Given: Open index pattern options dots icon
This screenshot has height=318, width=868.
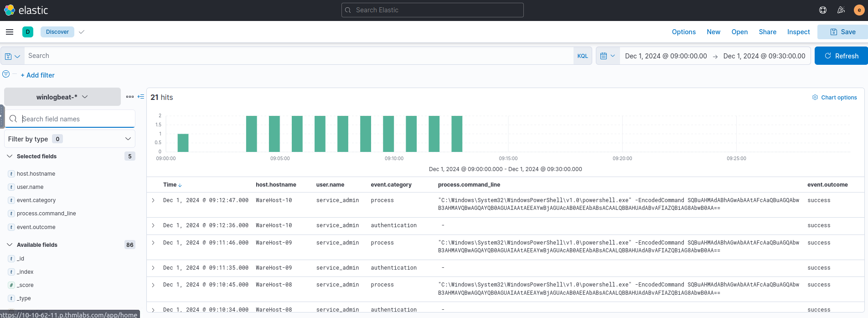Looking at the screenshot, I should point(130,97).
